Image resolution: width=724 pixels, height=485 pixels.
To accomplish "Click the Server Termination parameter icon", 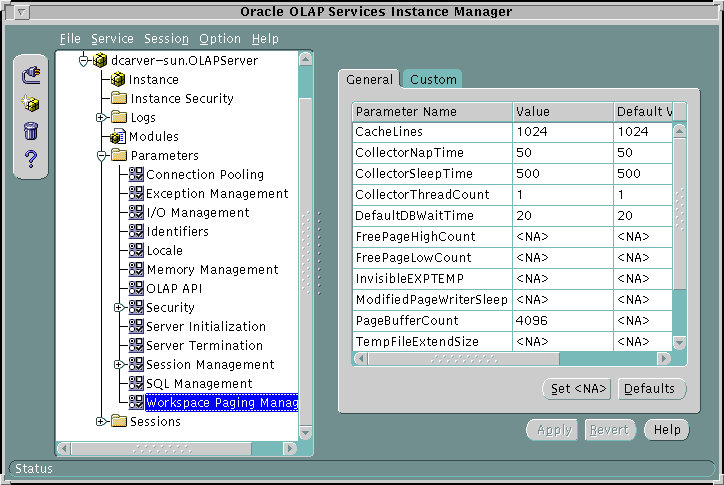I will click(x=136, y=345).
